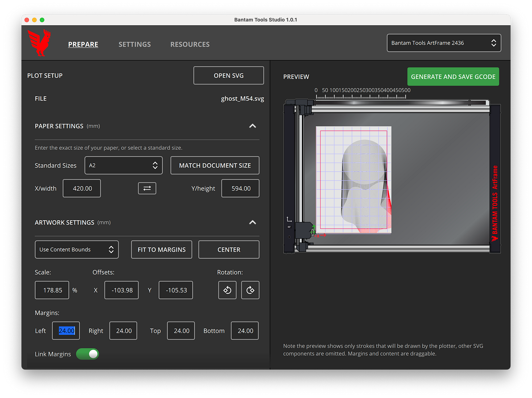
Task: Click the Y offset field -105.53
Action: coord(176,290)
